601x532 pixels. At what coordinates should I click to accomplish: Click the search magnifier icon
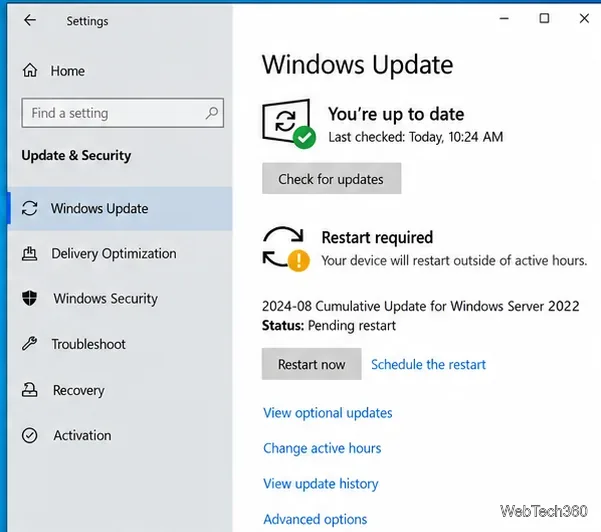[212, 113]
